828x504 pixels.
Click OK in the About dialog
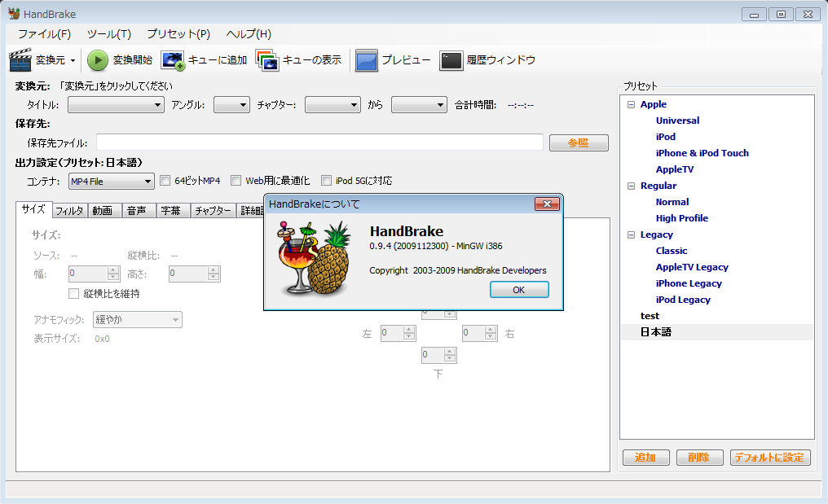click(x=519, y=290)
